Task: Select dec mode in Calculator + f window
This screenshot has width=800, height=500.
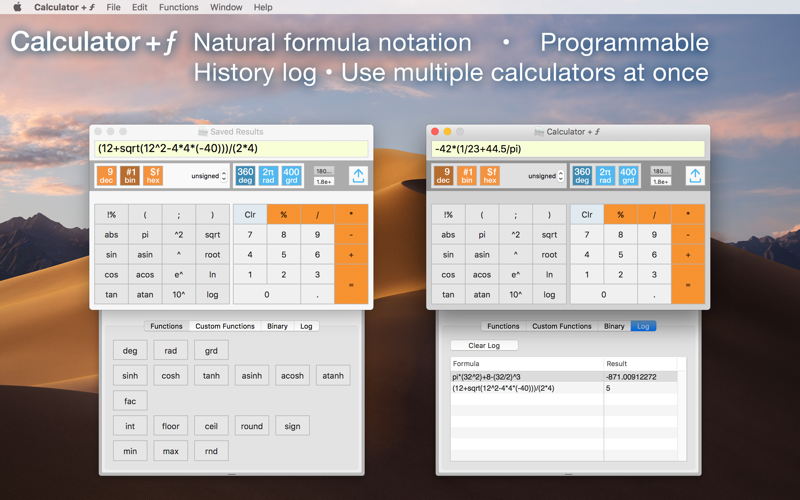Action: pos(443,176)
